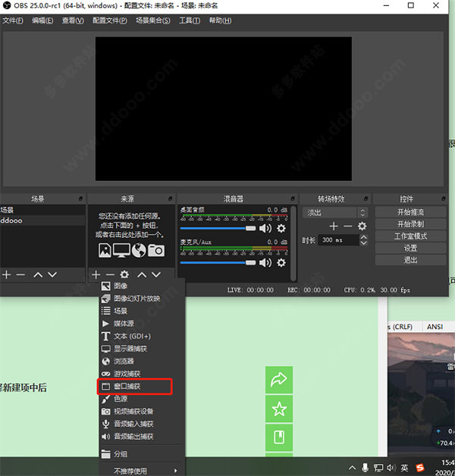Screen dimensions: 455x476
Task: Click the source properties gear under 来源
Action: (x=124, y=274)
